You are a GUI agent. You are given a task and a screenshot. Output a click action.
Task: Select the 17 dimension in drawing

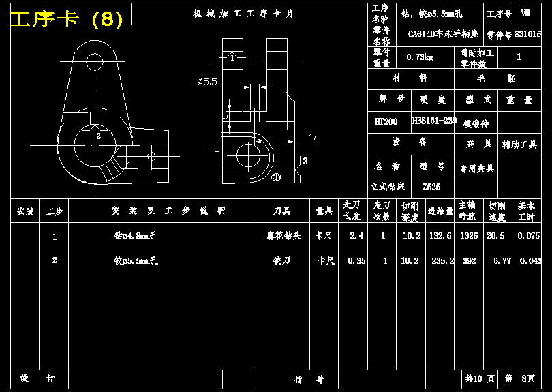(313, 137)
